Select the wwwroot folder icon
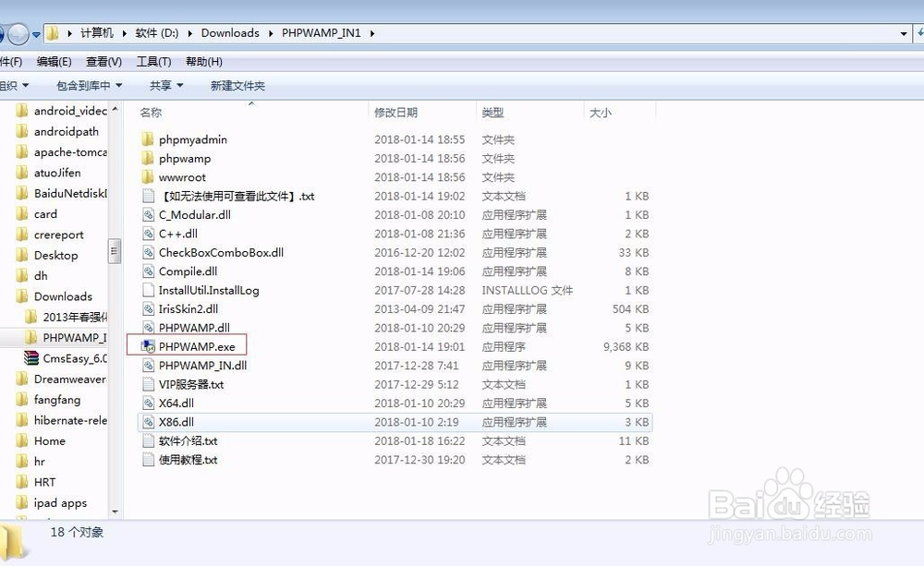The width and height of the screenshot is (924, 566). tap(148, 177)
